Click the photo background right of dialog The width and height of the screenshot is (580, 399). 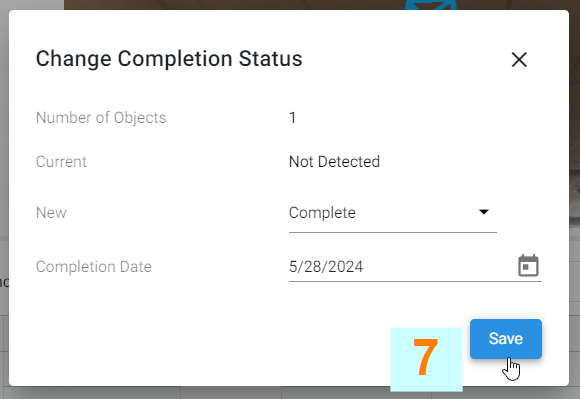[x=575, y=111]
